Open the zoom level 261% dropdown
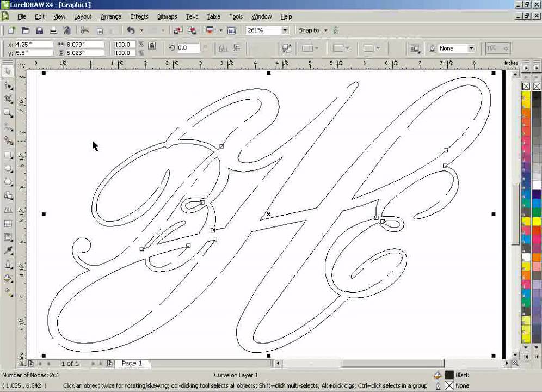This screenshot has height=392, width=542. coord(285,30)
